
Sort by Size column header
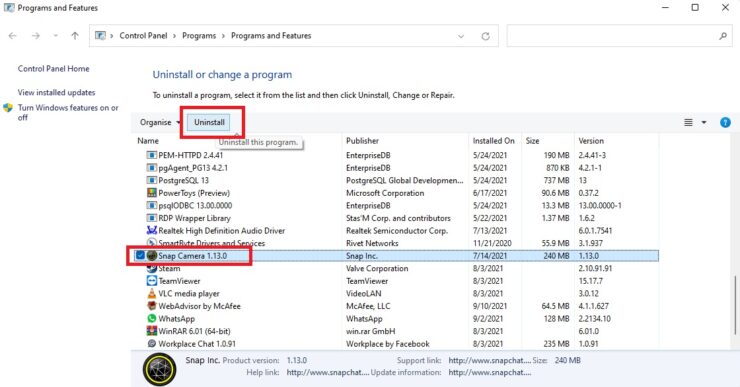click(x=532, y=141)
